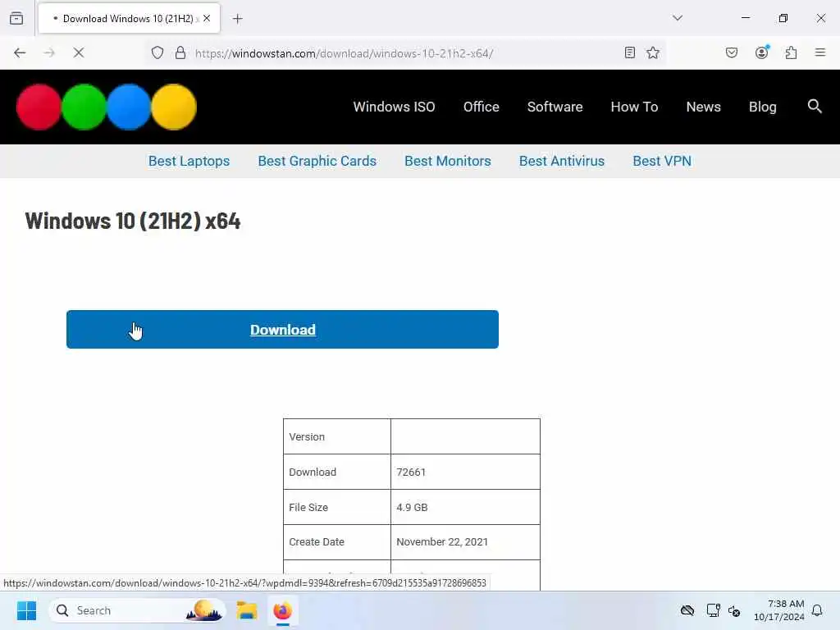Click the File Size label cell
The width and height of the screenshot is (840, 630).
[337, 507]
